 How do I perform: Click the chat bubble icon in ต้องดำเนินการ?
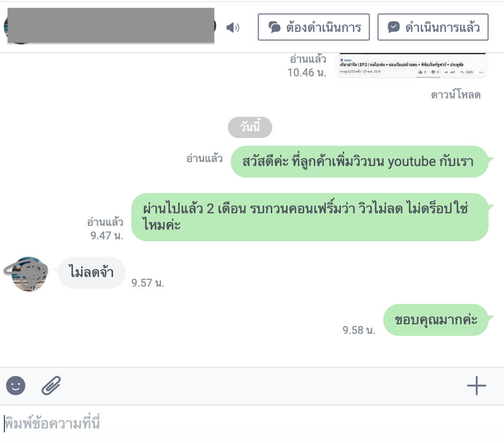pos(275,28)
